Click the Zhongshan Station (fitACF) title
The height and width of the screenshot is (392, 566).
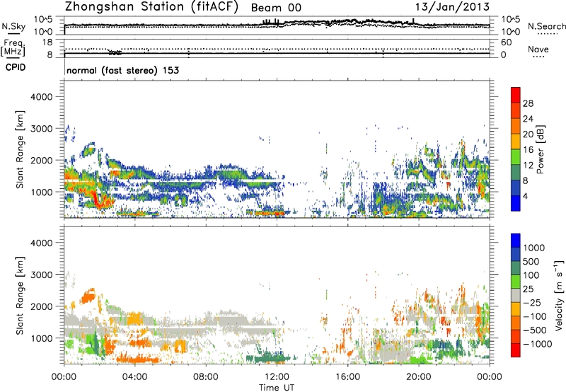(x=151, y=7)
